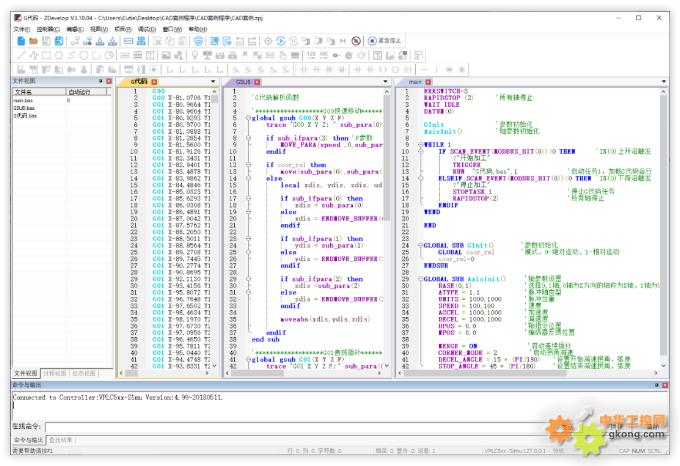Collapse the 'global gsub G00' fold marker
The height and width of the screenshot is (466, 680).
pyautogui.click(x=248, y=118)
